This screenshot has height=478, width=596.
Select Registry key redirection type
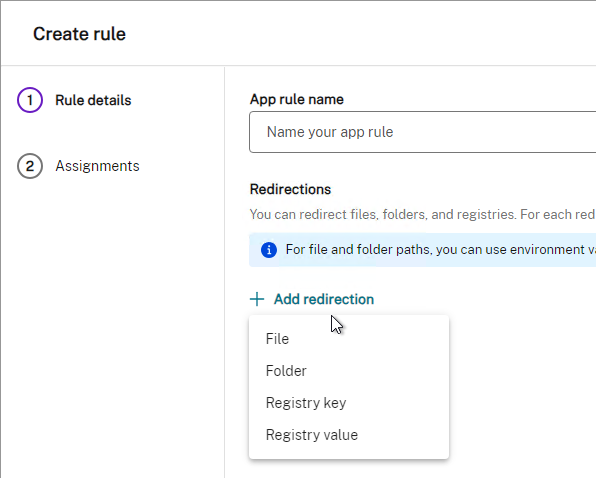point(349,403)
